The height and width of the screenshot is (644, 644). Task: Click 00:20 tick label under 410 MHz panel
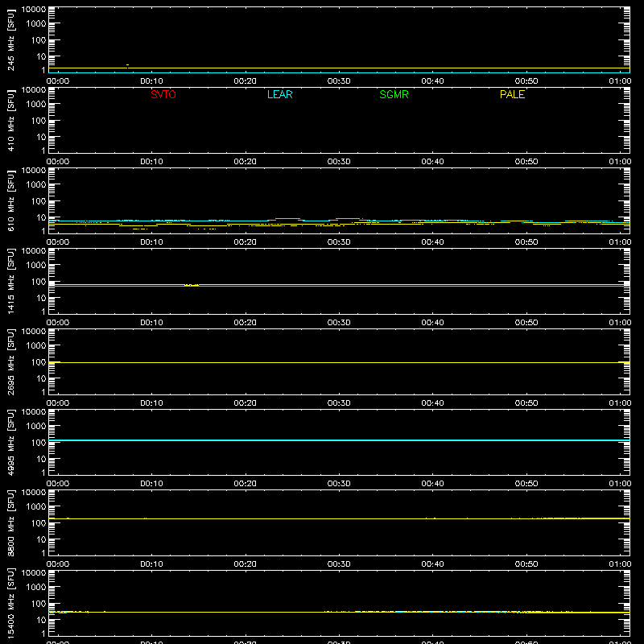tap(246, 162)
